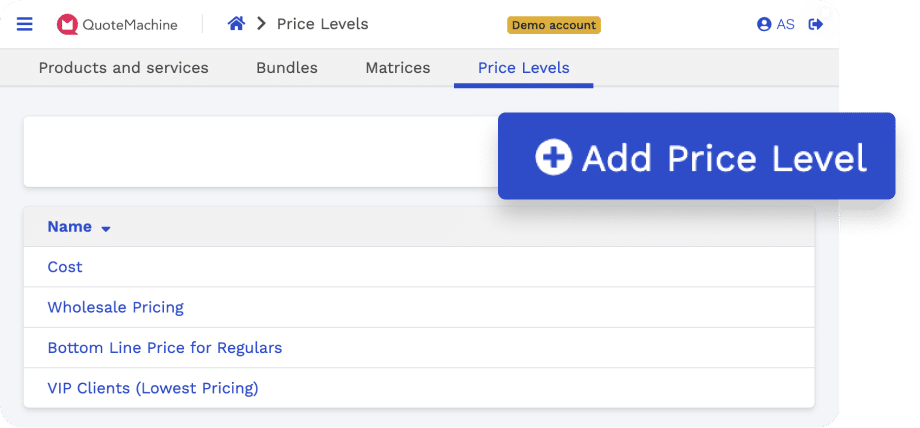
Task: Open the Cost price level
Action: [x=65, y=267]
